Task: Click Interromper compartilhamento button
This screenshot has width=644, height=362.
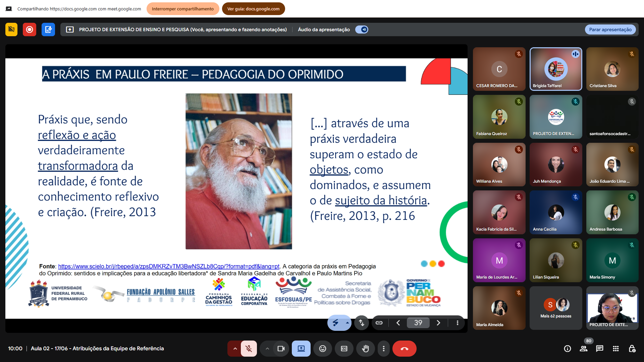Action: click(182, 9)
